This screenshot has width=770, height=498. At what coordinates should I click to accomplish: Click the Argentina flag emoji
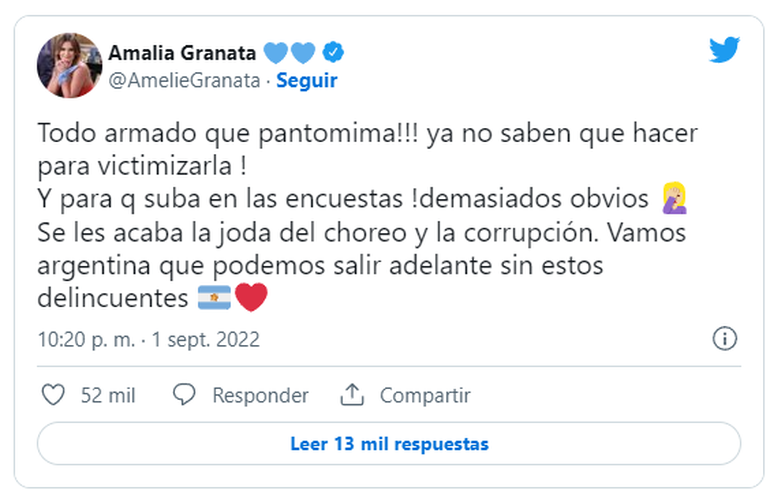point(214,297)
